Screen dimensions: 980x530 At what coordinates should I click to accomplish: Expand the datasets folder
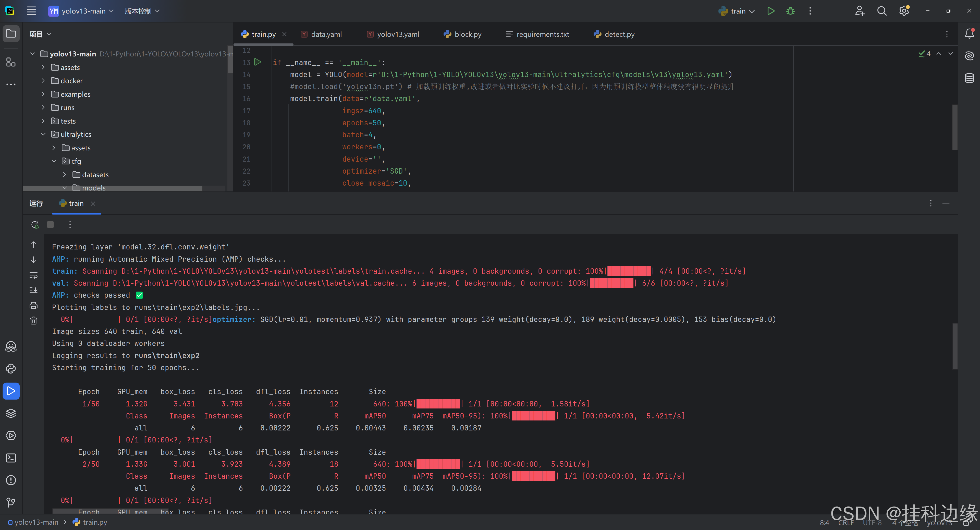[64, 175]
